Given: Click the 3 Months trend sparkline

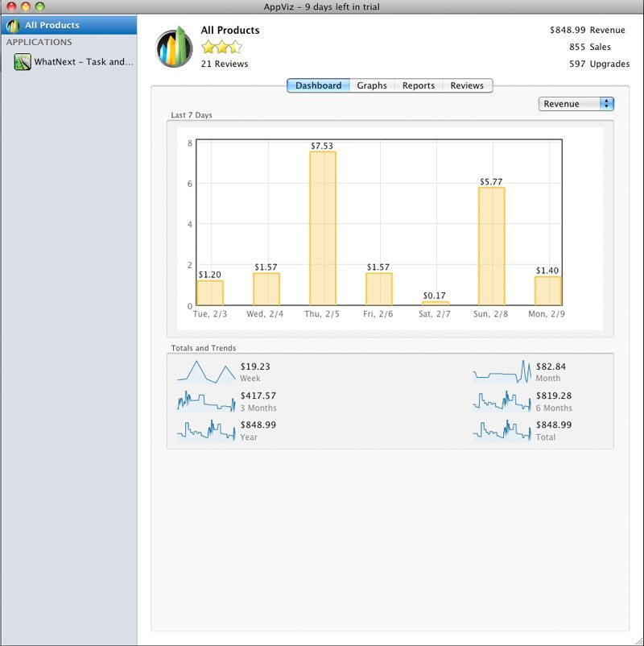Looking at the screenshot, I should (x=206, y=400).
